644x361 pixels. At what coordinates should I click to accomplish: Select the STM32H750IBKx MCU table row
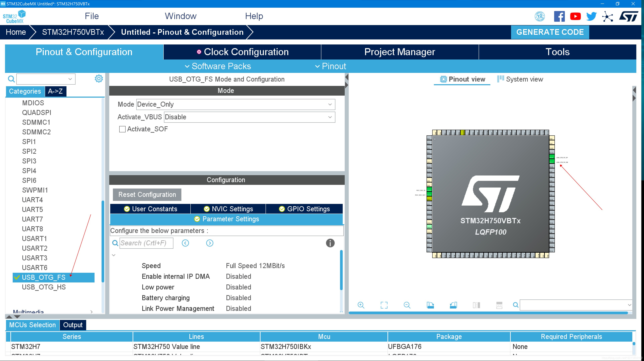(x=321, y=347)
